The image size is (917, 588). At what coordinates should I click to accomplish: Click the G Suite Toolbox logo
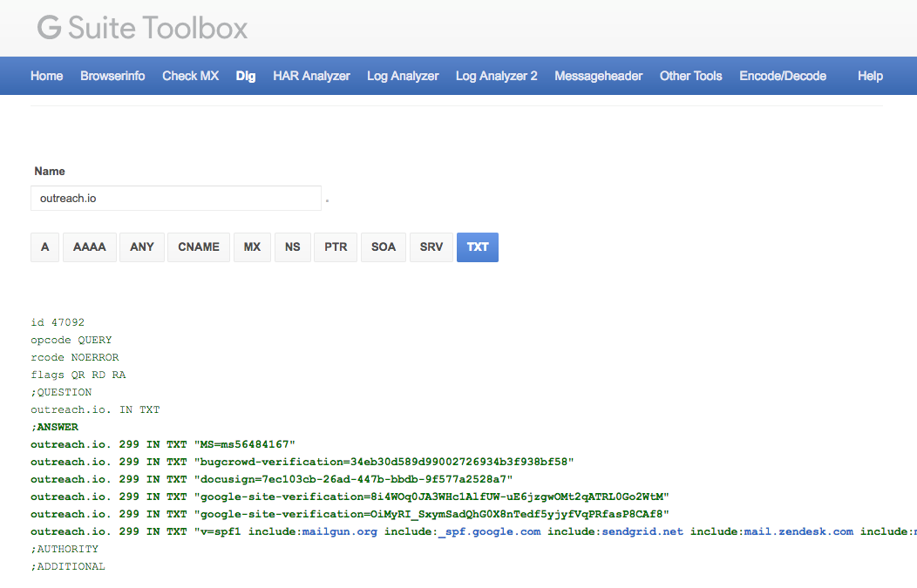point(139,28)
